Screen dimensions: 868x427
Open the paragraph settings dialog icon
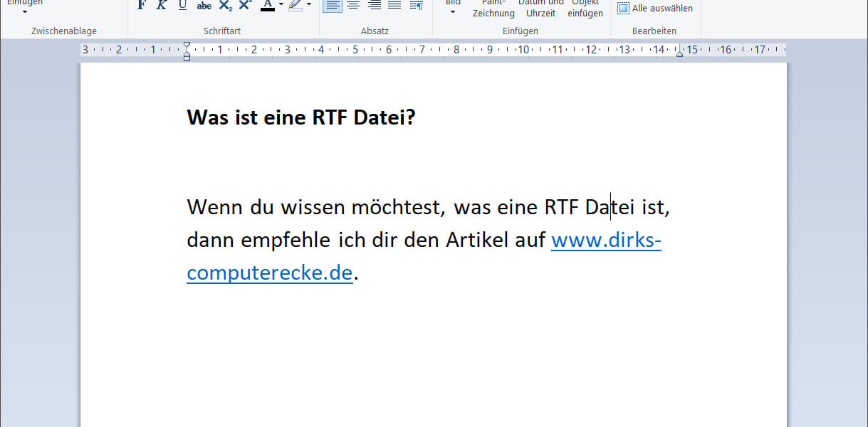click(x=417, y=6)
